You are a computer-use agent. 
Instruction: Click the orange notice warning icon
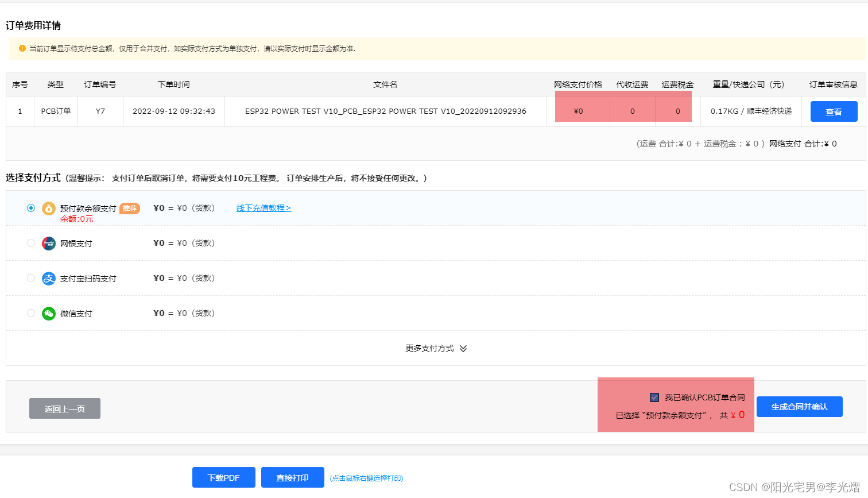22,48
